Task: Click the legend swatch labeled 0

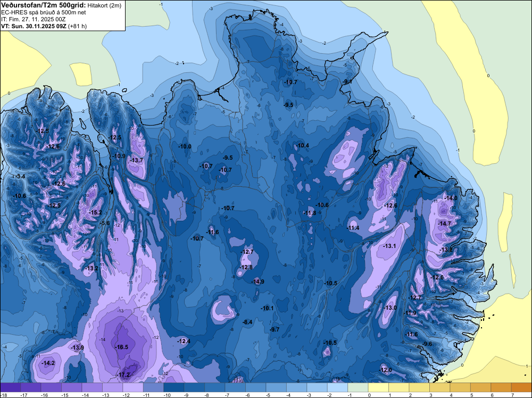Action: [378, 387]
